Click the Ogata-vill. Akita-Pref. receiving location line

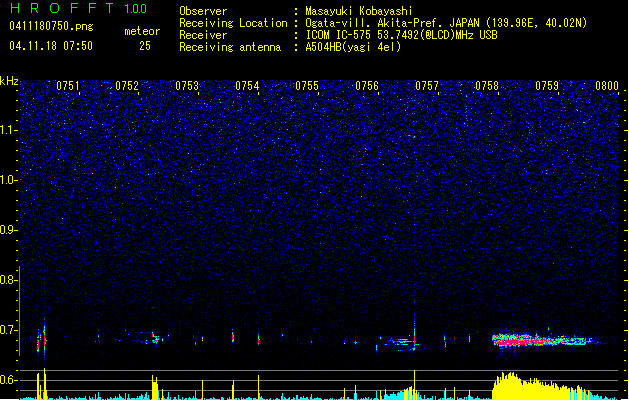[x=446, y=23]
